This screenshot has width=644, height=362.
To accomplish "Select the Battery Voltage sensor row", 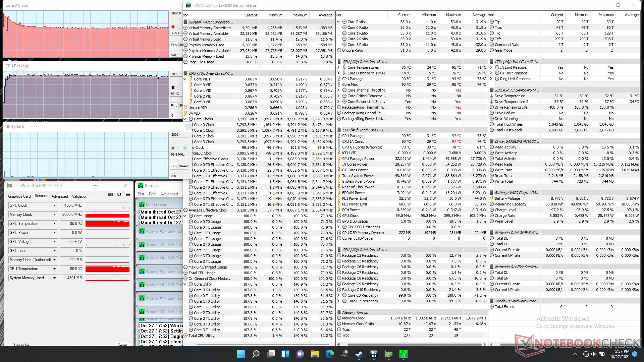I will pos(564,198).
